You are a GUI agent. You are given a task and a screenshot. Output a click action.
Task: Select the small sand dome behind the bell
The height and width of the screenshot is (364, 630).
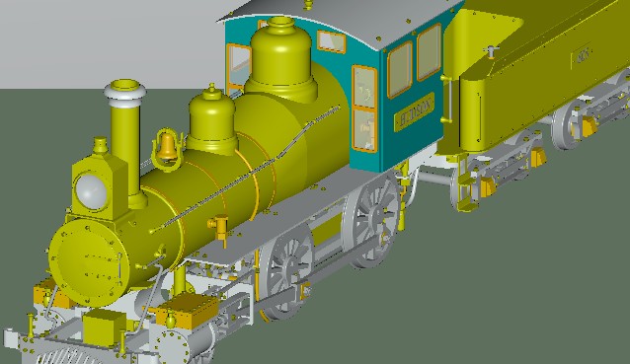[211, 119]
